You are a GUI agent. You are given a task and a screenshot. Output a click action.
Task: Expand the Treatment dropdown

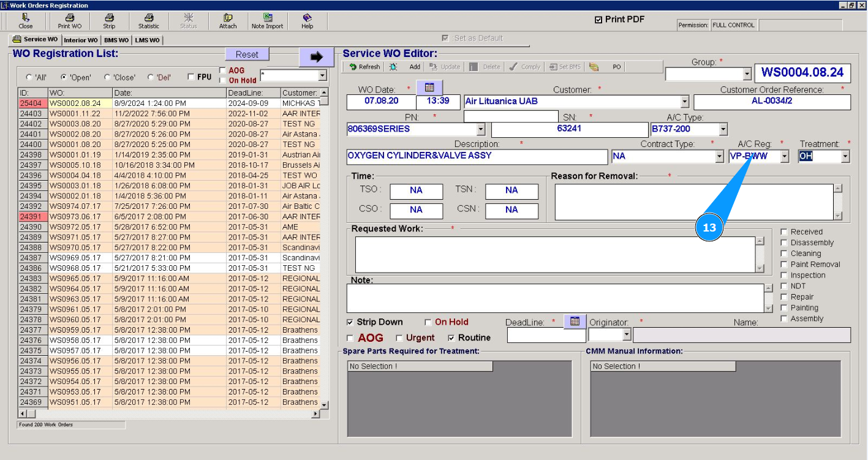point(845,156)
